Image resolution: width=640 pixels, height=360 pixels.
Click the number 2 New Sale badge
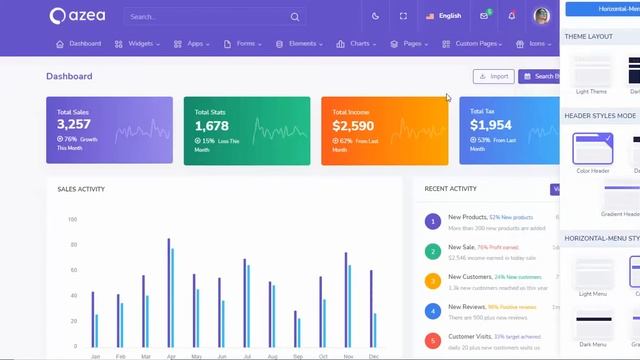(433, 251)
